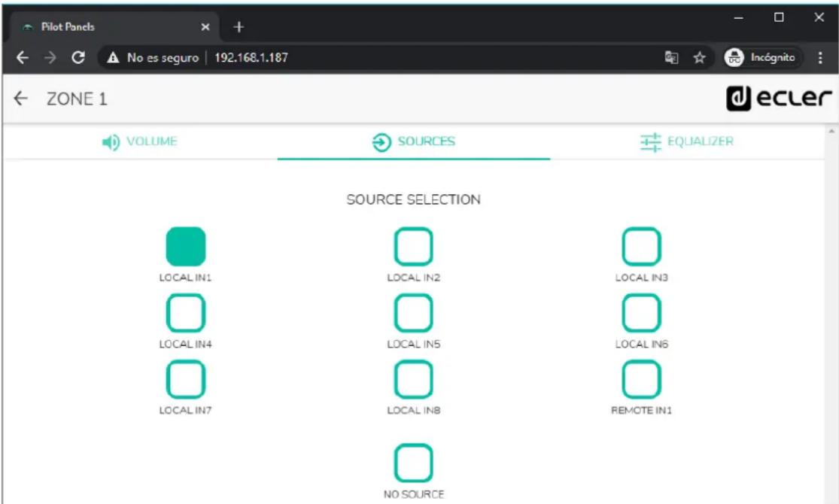Reload the page
The height and width of the screenshot is (504, 839).
(78, 57)
